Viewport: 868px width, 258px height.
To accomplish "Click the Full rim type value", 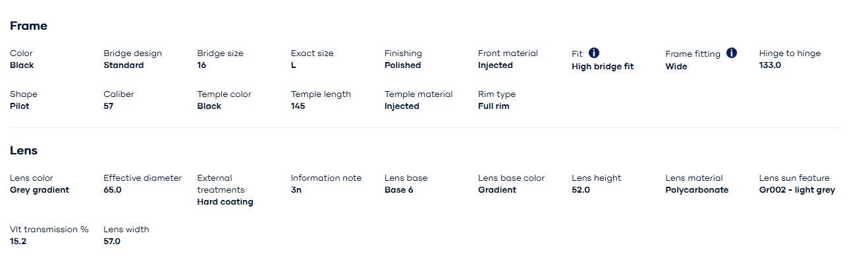I will 493,106.
